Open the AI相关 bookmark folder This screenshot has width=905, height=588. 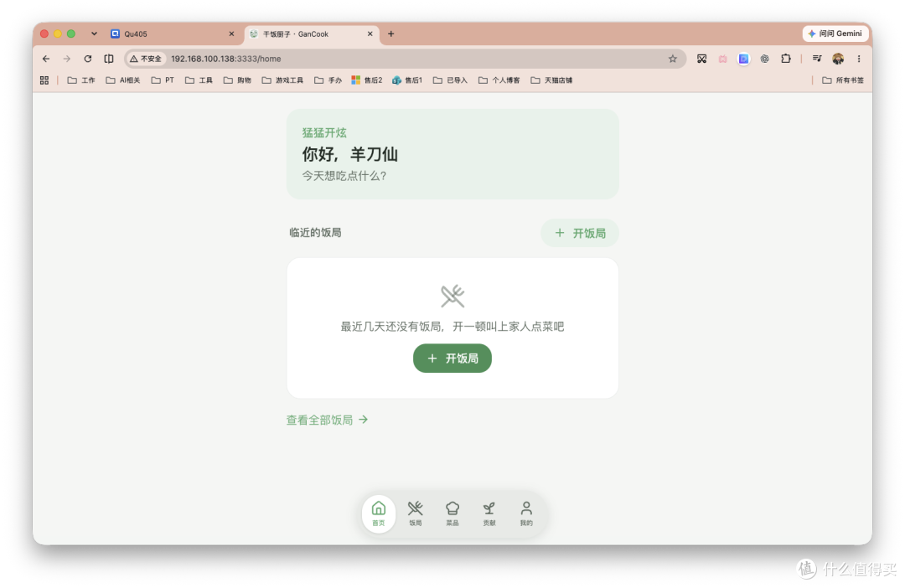pyautogui.click(x=123, y=80)
